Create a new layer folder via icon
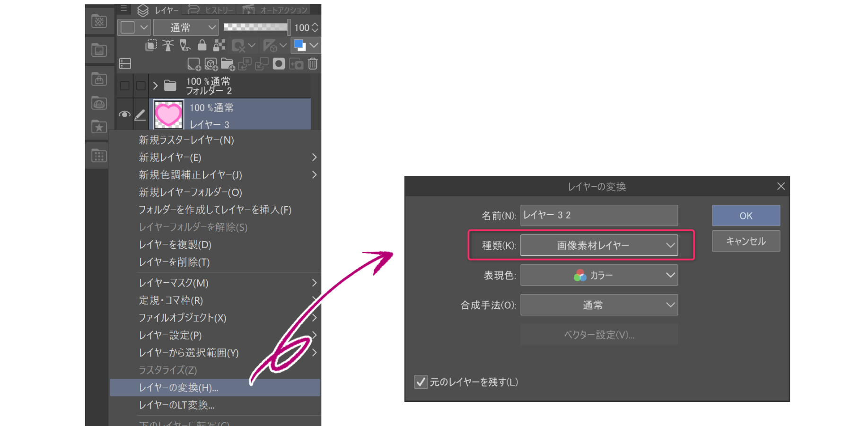868x426 pixels. pyautogui.click(x=228, y=64)
